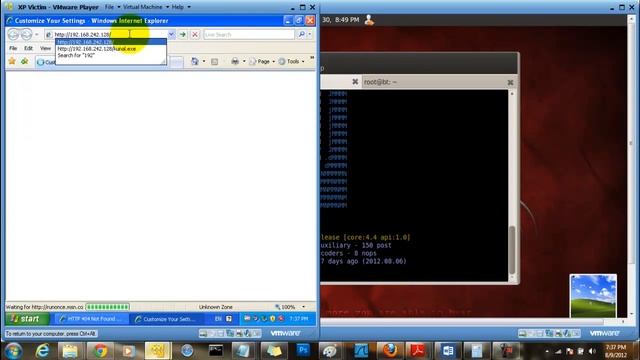640x360 pixels.
Task: Open the IE File menu
Action: pyautogui.click(x=13, y=48)
